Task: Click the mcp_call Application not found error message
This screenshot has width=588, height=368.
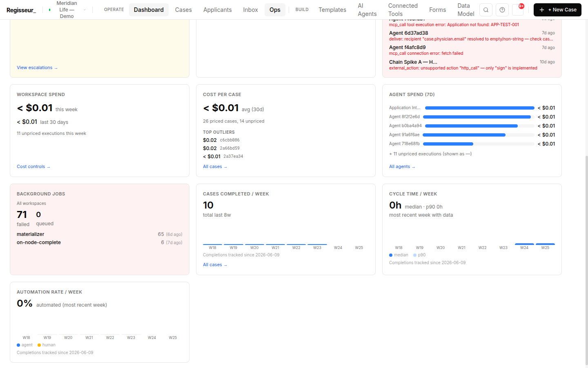Action: [454, 25]
